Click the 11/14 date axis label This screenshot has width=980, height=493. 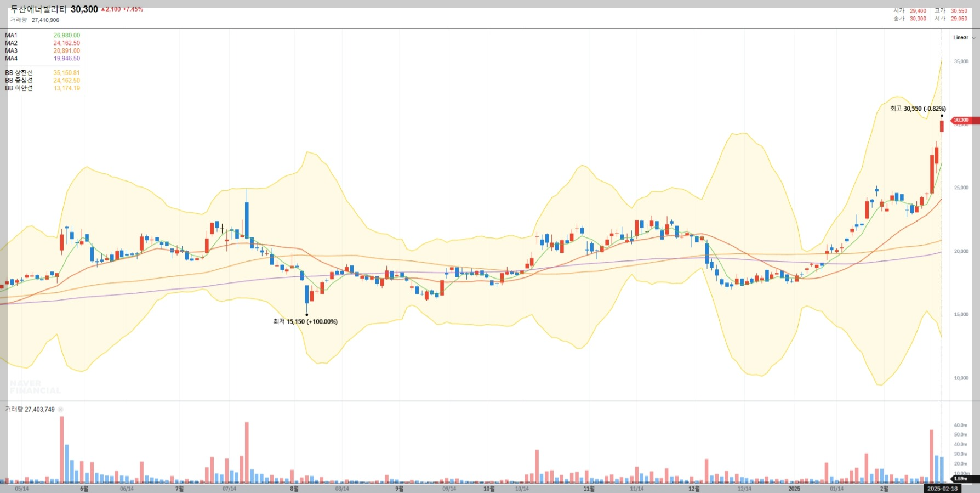pyautogui.click(x=637, y=489)
